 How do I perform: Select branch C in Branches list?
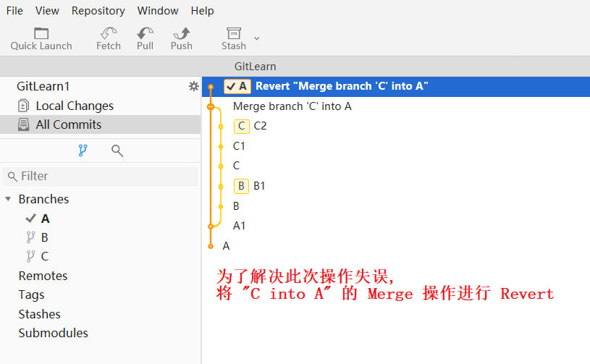click(44, 256)
